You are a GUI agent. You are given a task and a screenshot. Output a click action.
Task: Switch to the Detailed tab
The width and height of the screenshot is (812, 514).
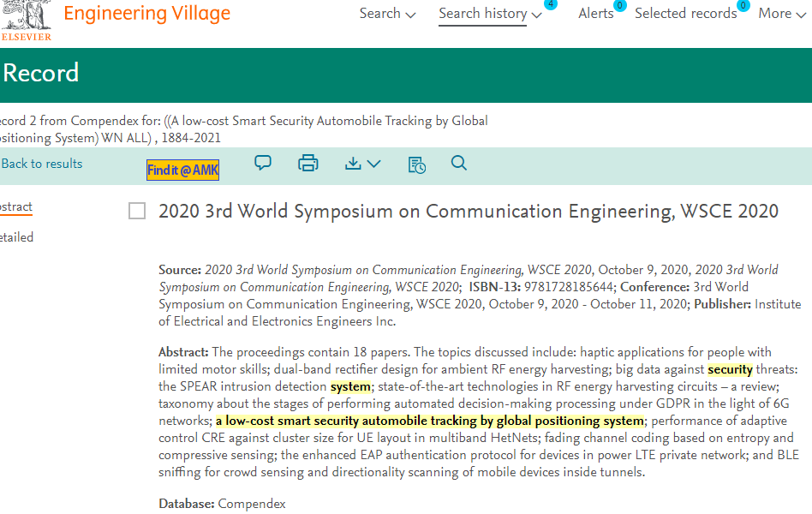[16, 237]
